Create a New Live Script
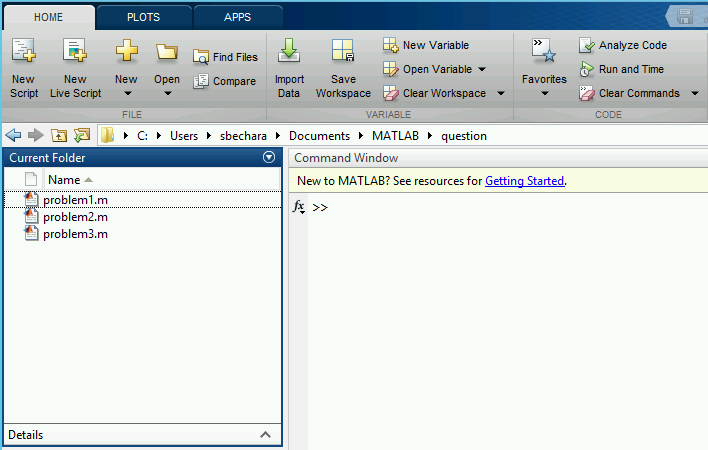 [x=75, y=69]
